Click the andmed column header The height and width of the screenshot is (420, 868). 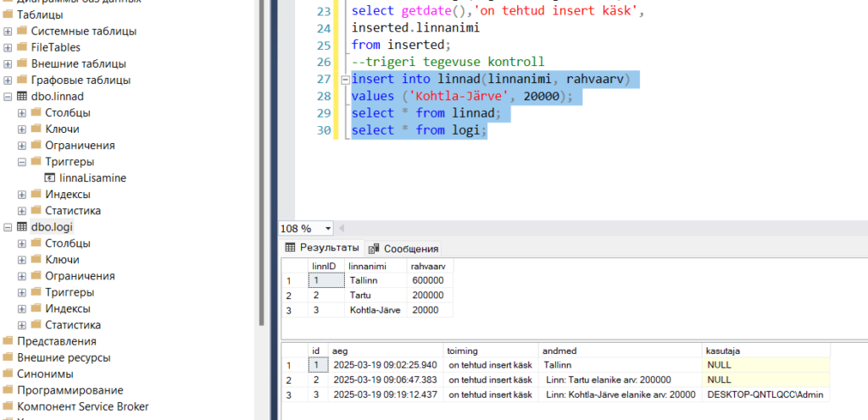point(620,351)
